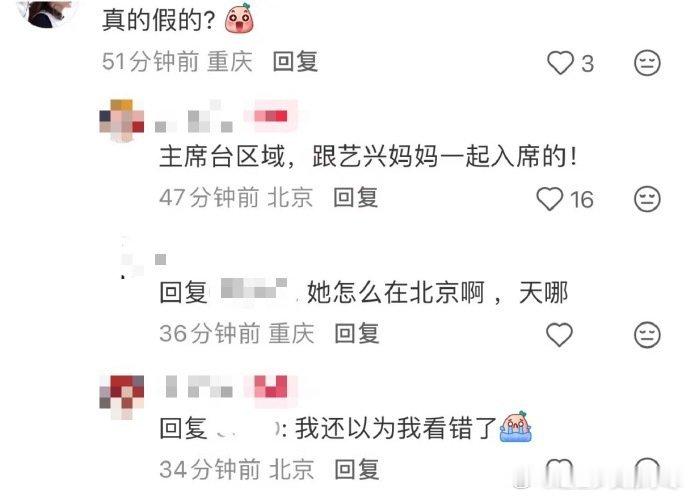This screenshot has height=497, width=690.
Task: Like the 主席台区域 comment with 16 likes
Action: coord(550,199)
